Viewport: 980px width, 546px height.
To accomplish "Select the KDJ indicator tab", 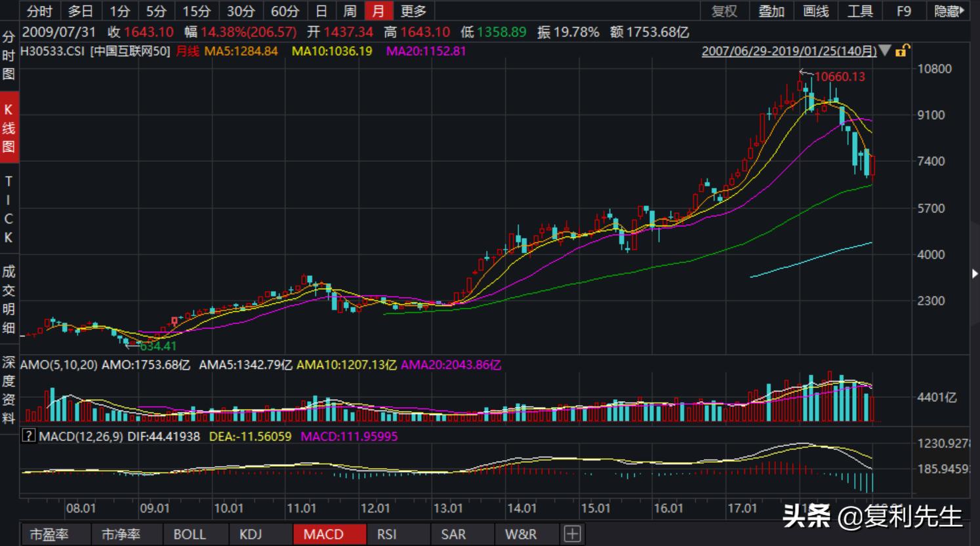I will (x=251, y=534).
